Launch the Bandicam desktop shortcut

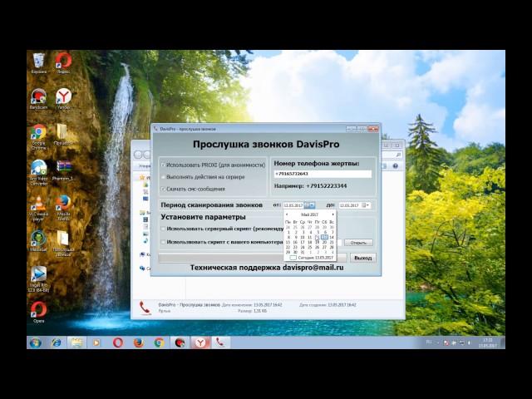click(38, 99)
